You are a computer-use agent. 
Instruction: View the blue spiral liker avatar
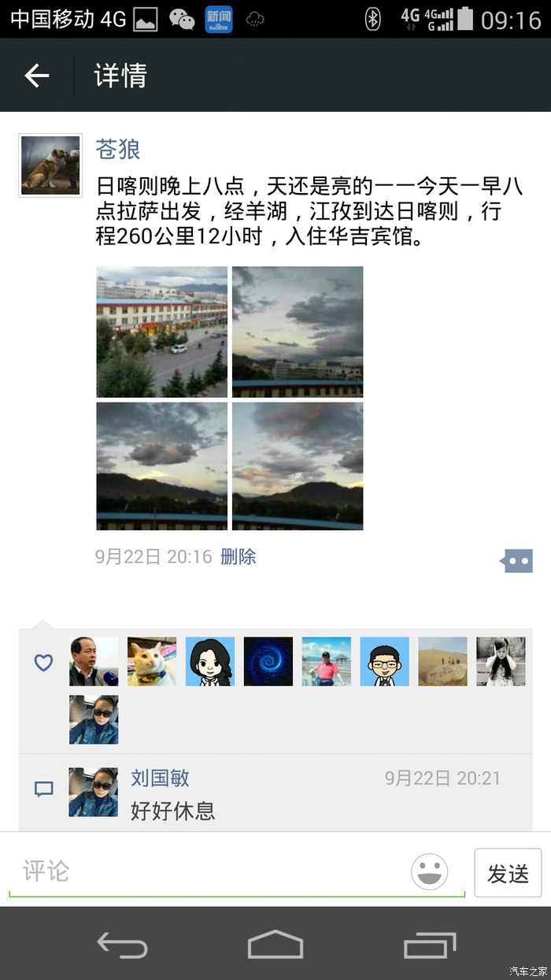tap(268, 662)
